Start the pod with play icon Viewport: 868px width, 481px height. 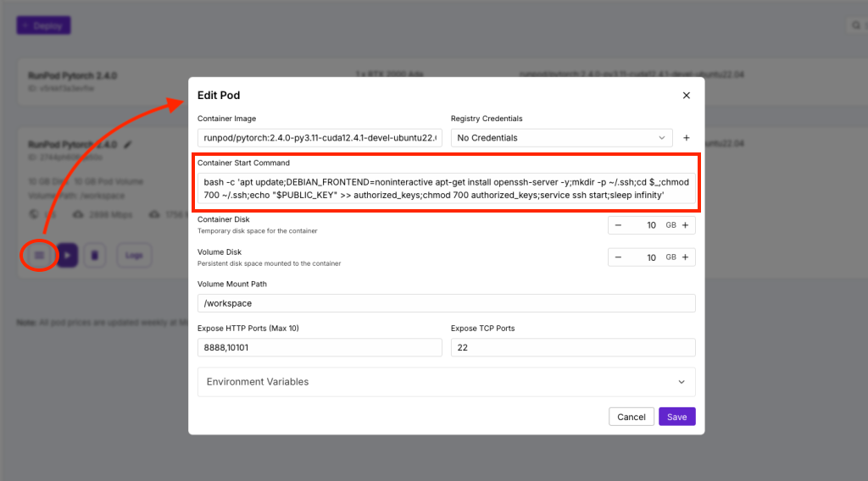point(69,255)
